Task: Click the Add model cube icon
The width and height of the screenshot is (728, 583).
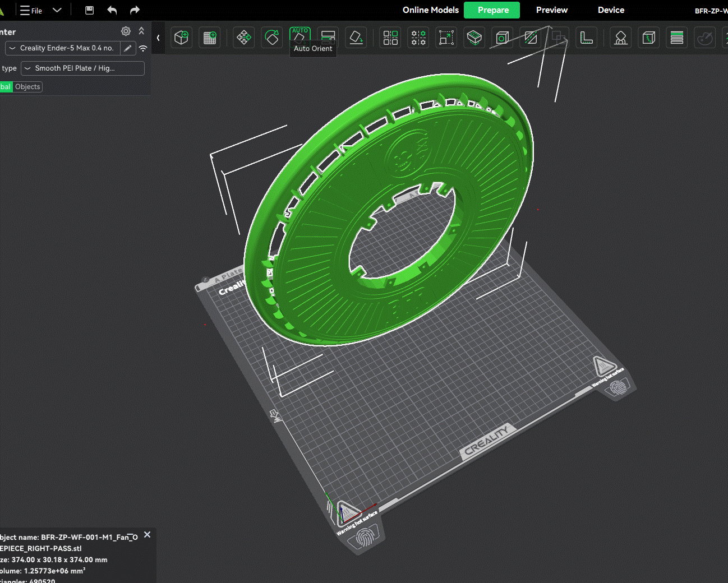Action: pos(182,38)
